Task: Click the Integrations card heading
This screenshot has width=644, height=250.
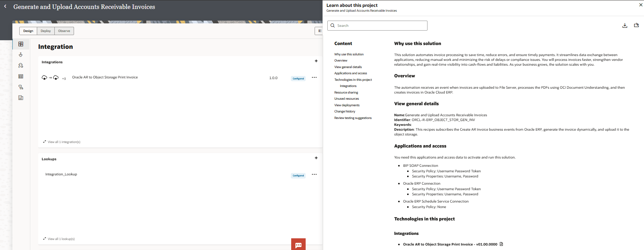Action: pyautogui.click(x=52, y=62)
